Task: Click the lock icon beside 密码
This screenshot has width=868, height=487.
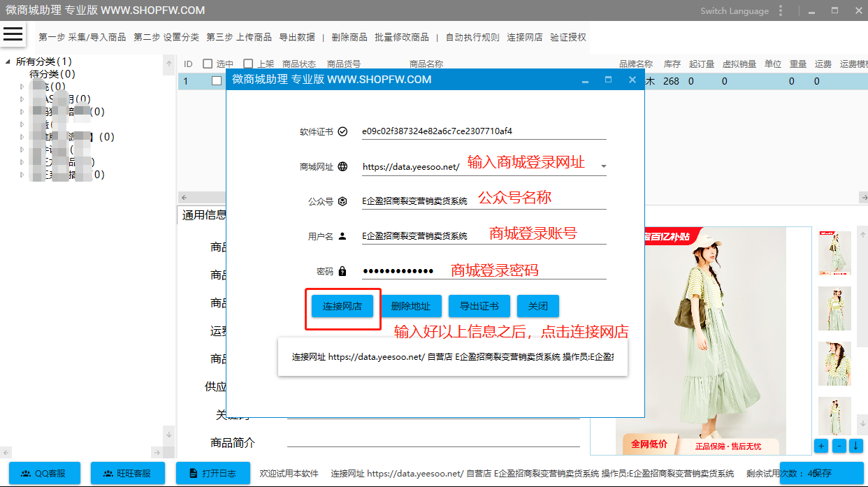Action: tap(342, 271)
